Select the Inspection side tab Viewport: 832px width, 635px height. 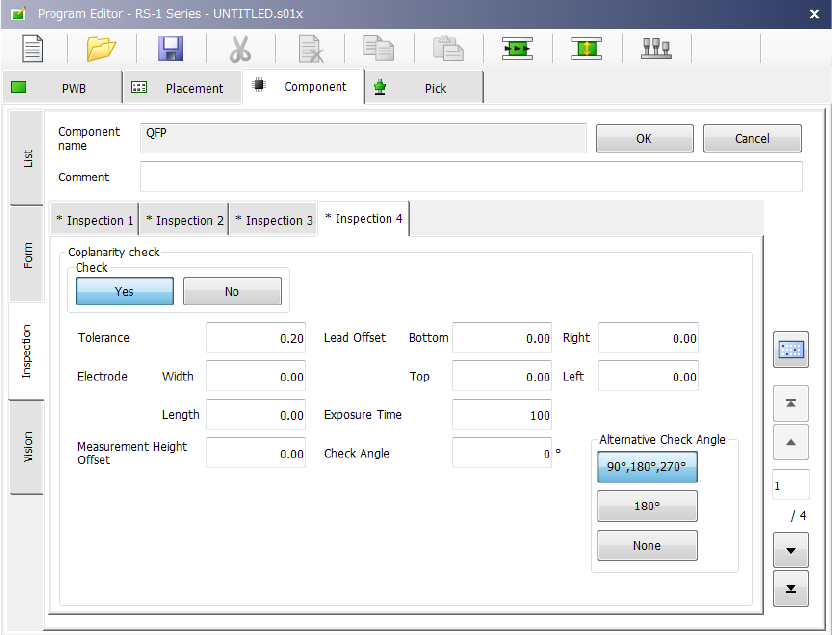coord(27,351)
